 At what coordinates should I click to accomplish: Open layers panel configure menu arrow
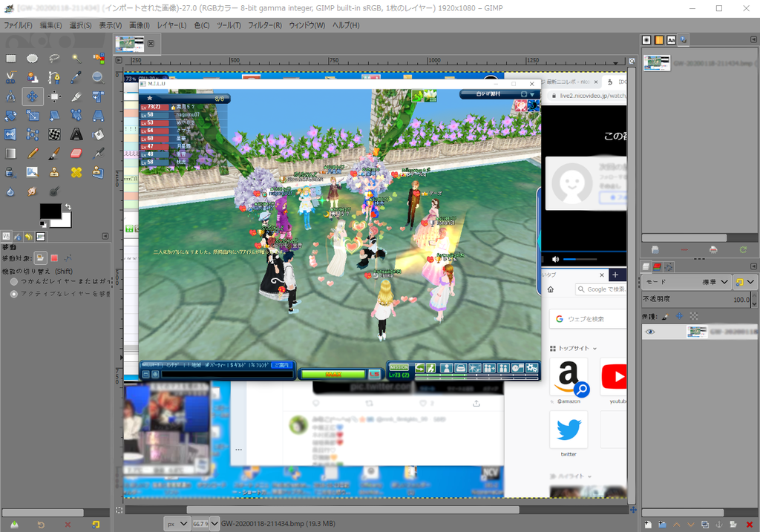point(754,266)
